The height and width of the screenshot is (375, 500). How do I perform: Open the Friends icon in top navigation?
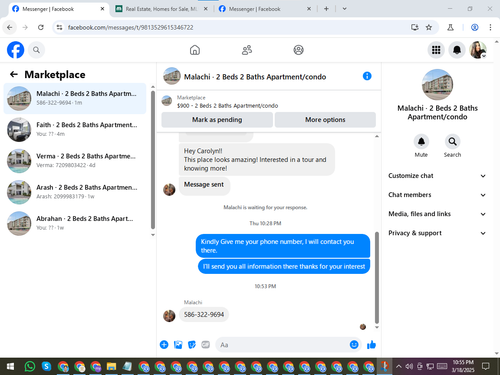click(247, 50)
